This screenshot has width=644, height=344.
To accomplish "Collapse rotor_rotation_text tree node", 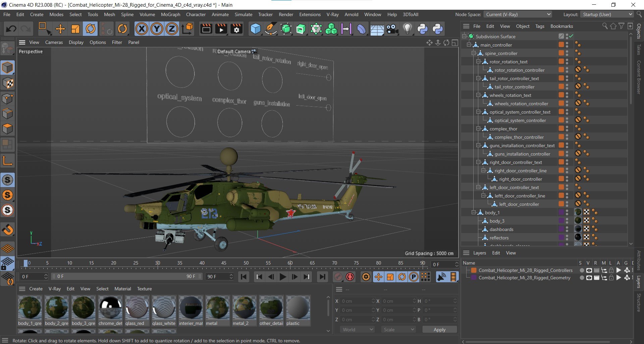I will [478, 61].
